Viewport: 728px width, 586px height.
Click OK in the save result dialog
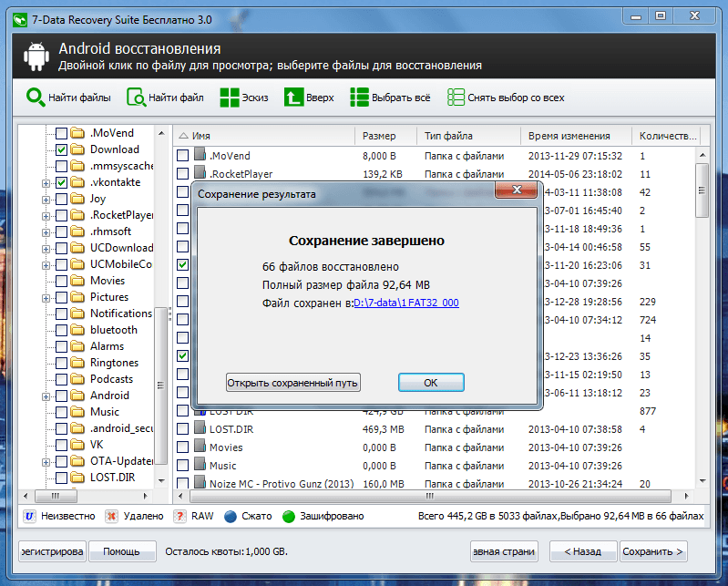tap(431, 383)
